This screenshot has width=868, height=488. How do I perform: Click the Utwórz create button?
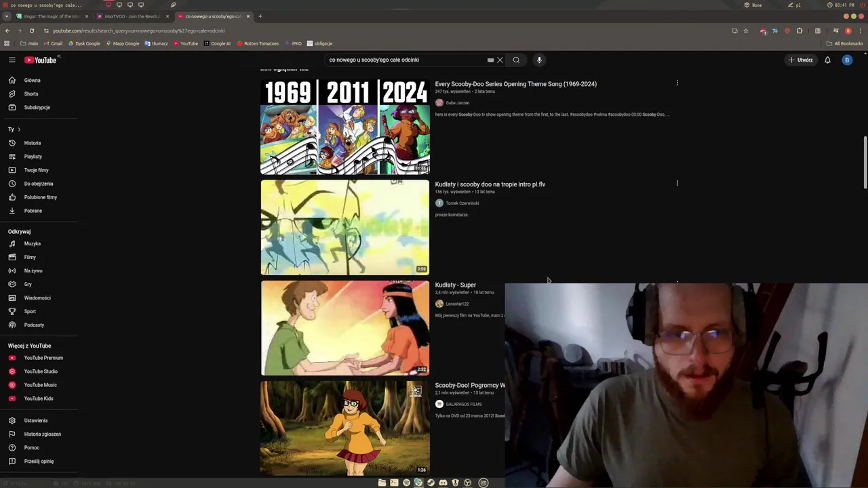pos(800,60)
